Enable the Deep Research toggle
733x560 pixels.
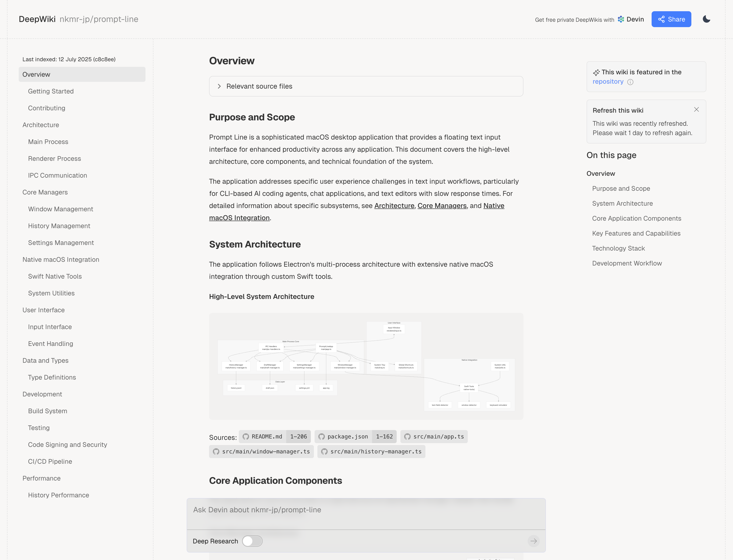[252, 541]
